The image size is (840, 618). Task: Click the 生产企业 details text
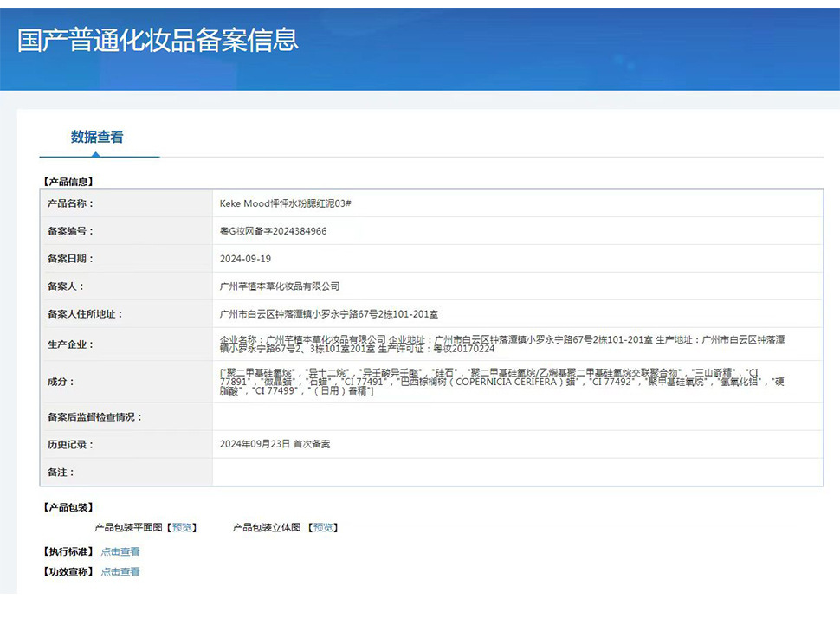[502, 344]
